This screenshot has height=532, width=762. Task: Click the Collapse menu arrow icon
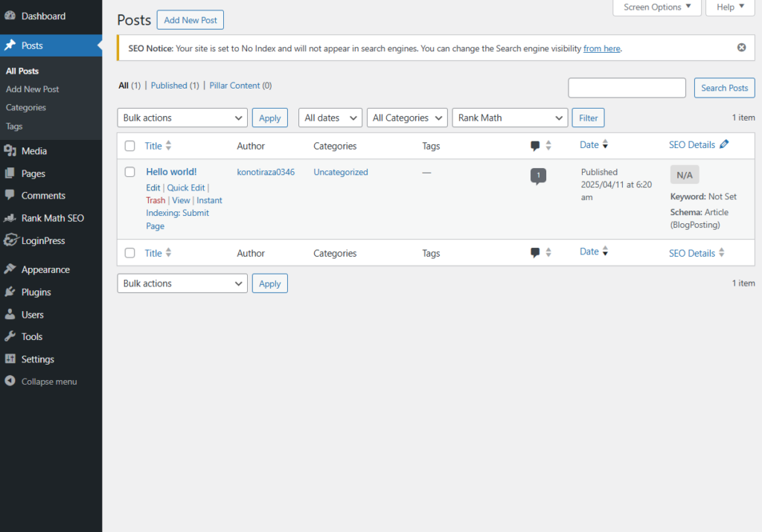pos(10,381)
